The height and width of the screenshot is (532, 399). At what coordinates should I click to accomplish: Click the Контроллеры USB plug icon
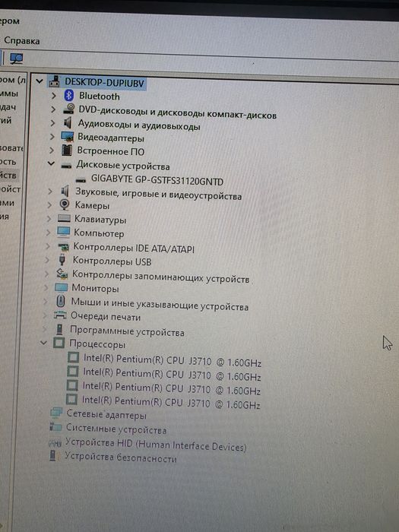click(x=62, y=260)
